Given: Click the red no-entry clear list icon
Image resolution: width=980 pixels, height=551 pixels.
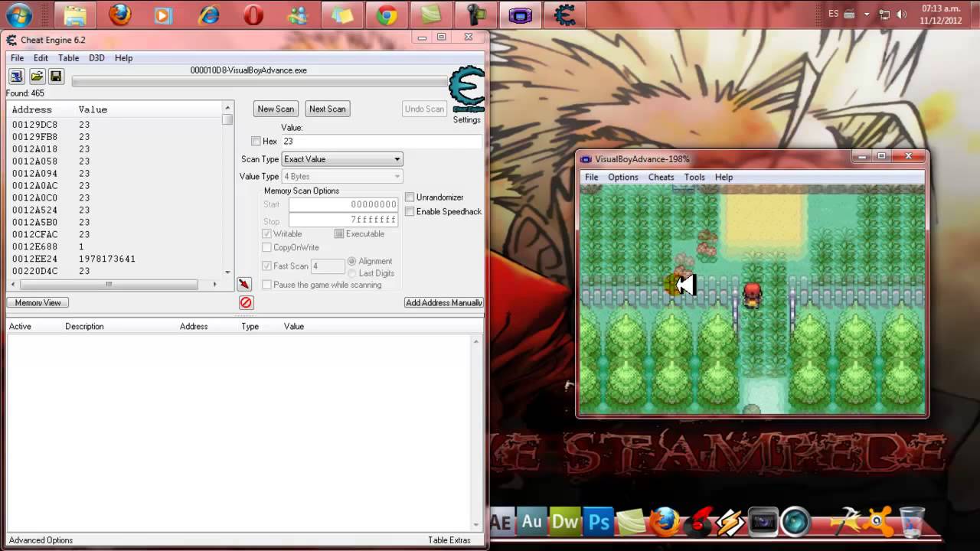Looking at the screenshot, I should click(246, 303).
